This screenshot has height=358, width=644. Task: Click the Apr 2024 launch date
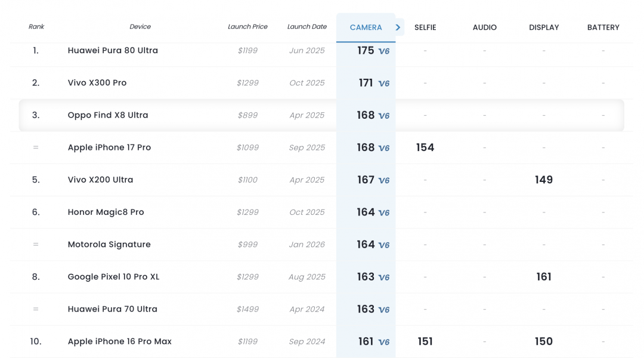(x=307, y=309)
